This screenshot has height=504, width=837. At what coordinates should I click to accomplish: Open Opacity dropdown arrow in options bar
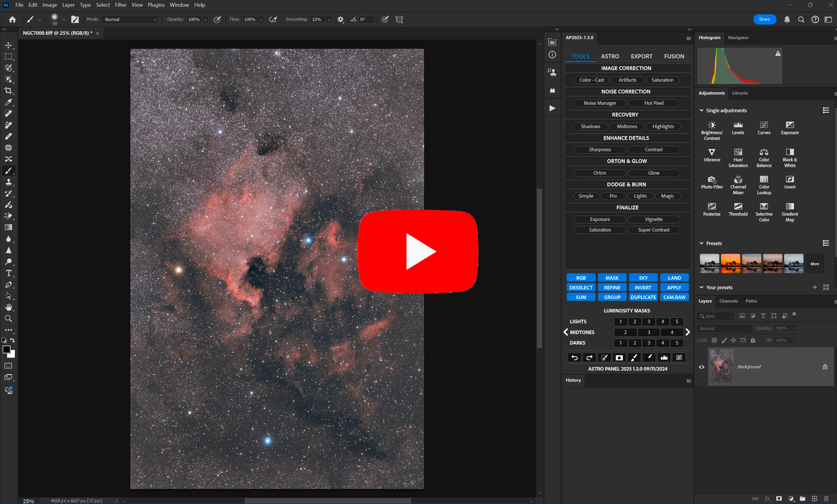[x=206, y=20]
